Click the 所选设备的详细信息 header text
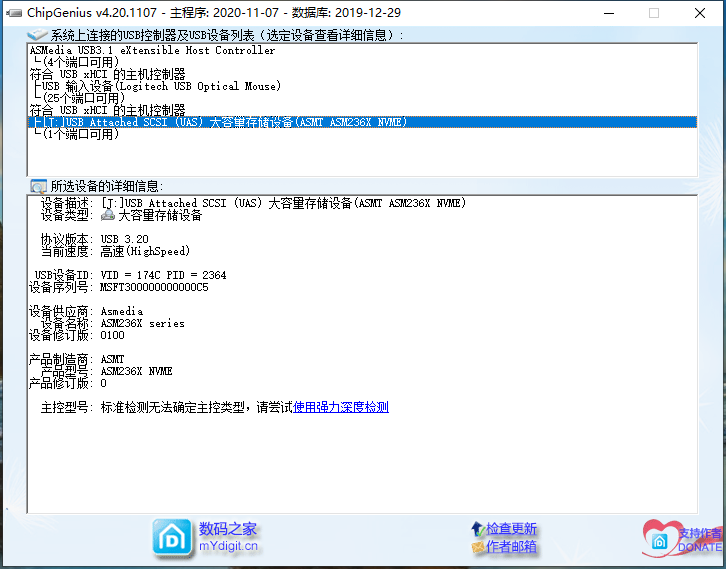This screenshot has width=726, height=569. [106, 186]
